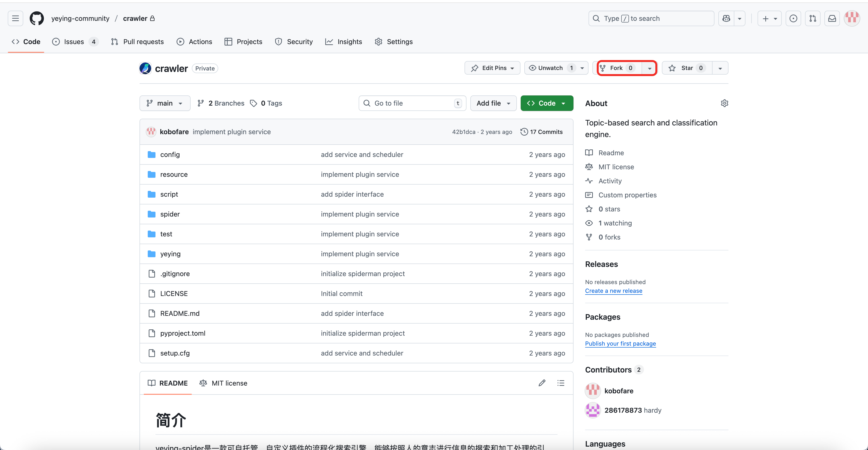Click the Go to file search field

[412, 103]
